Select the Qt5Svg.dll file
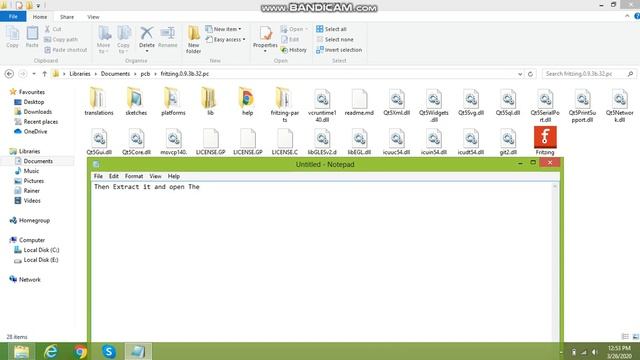Screen dimensions: 640x360 [x=471, y=102]
